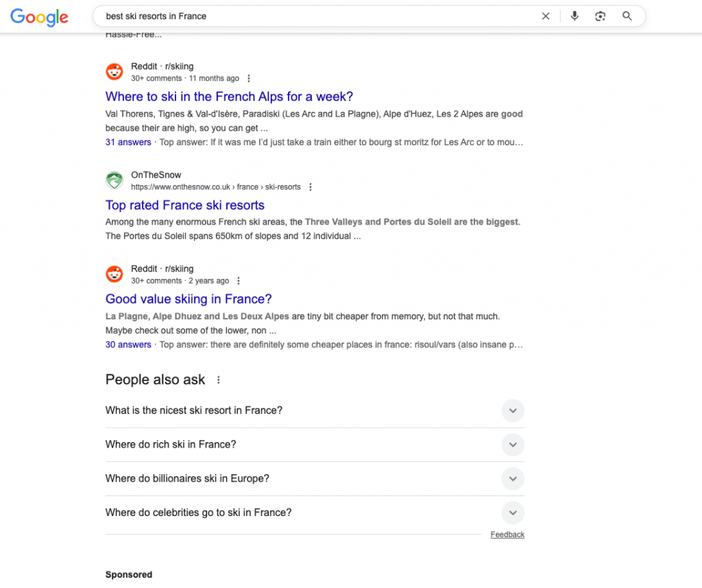Click the People also ask heading
This screenshot has width=702, height=588.
[x=155, y=380]
